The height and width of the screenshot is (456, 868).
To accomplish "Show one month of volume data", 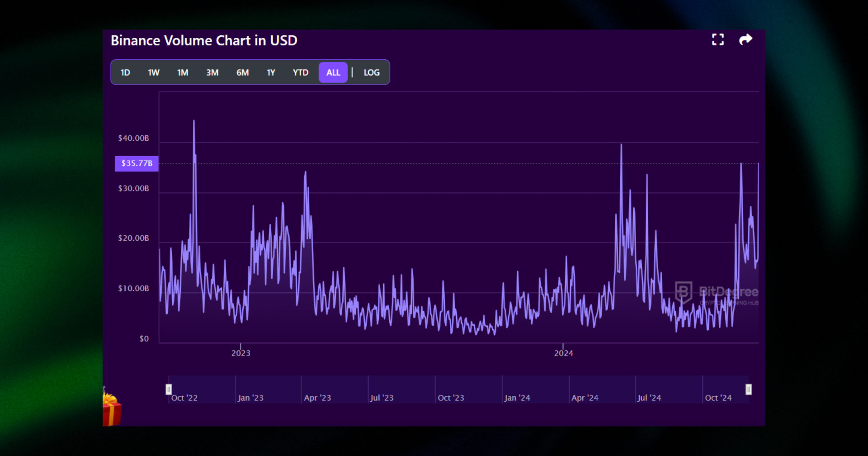I will (x=182, y=72).
